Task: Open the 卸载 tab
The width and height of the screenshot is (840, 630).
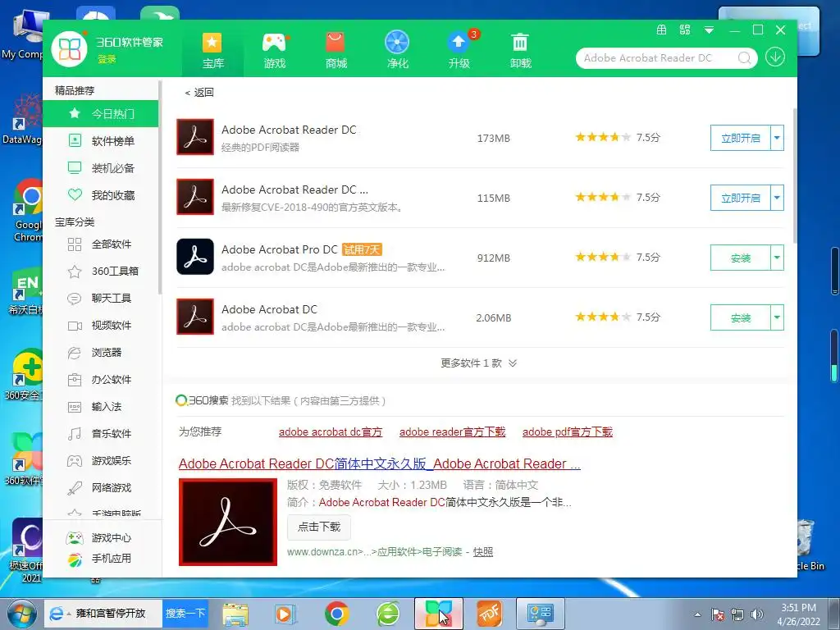Action: (520, 51)
